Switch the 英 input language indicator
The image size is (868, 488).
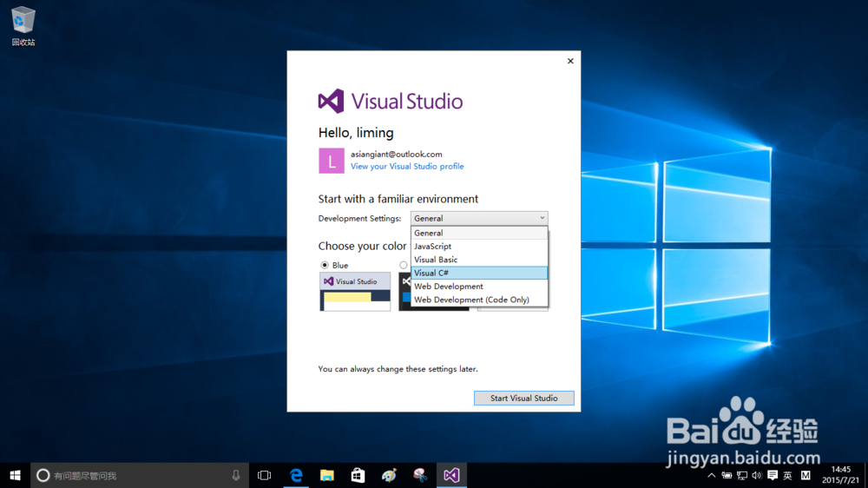(x=788, y=475)
